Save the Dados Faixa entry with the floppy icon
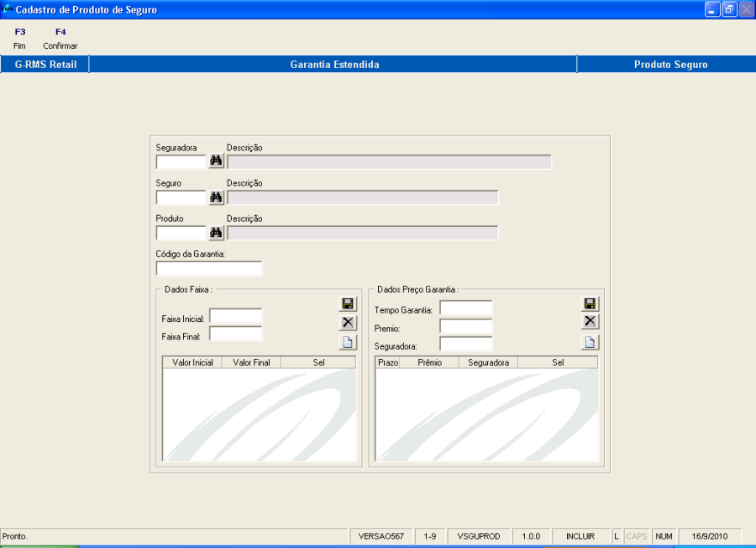 coord(348,303)
